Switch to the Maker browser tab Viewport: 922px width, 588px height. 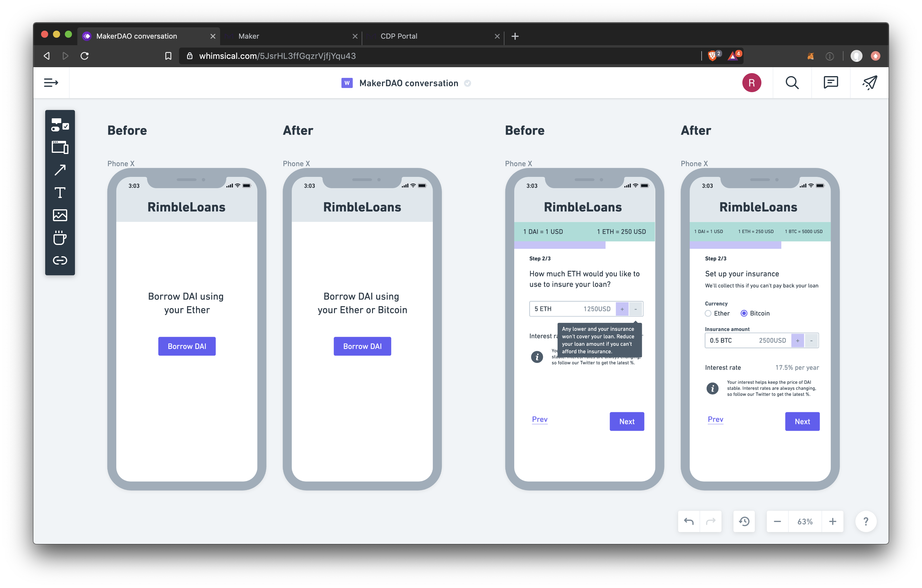click(x=291, y=36)
